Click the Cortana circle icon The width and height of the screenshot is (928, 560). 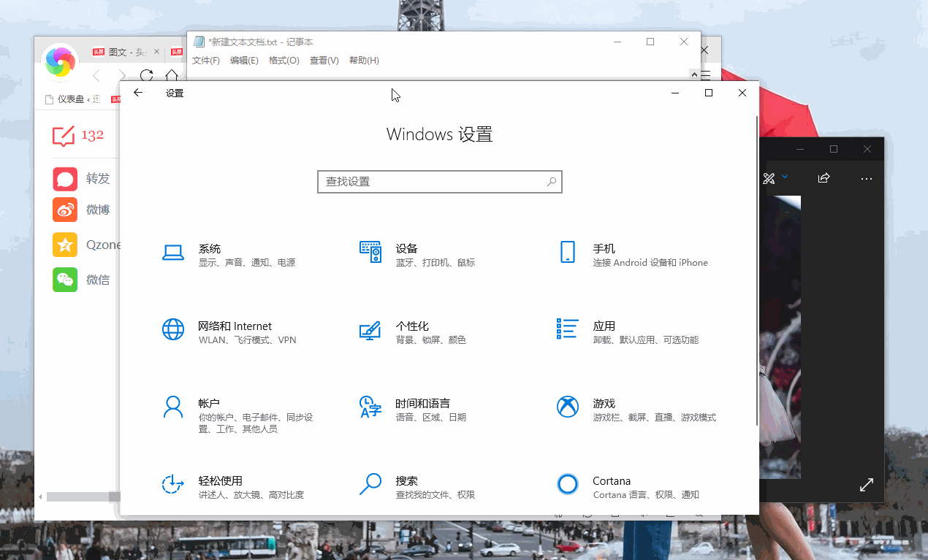tap(567, 483)
